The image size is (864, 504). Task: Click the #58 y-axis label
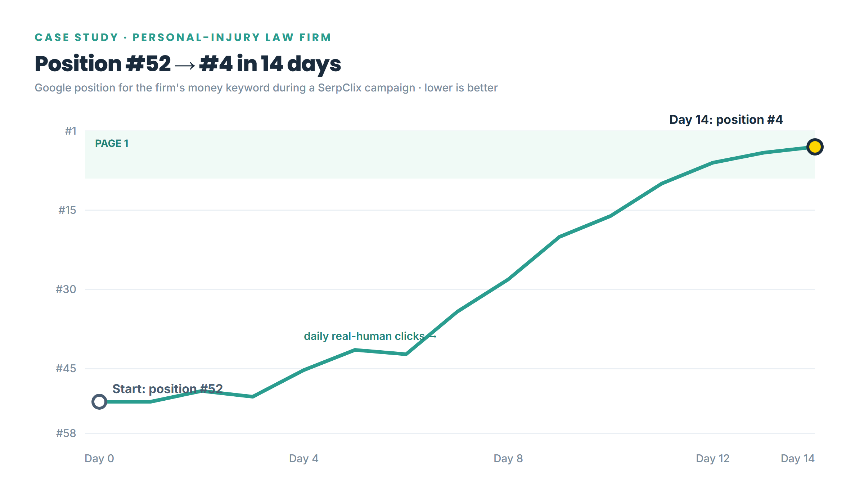pos(66,433)
